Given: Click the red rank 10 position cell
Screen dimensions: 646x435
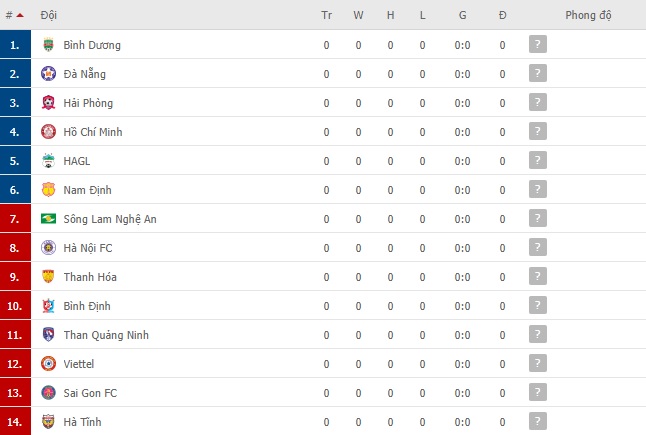Looking at the screenshot, I should point(15,306).
